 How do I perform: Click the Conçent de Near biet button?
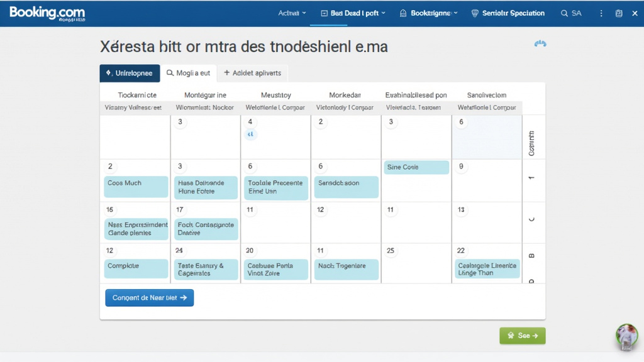click(x=149, y=297)
